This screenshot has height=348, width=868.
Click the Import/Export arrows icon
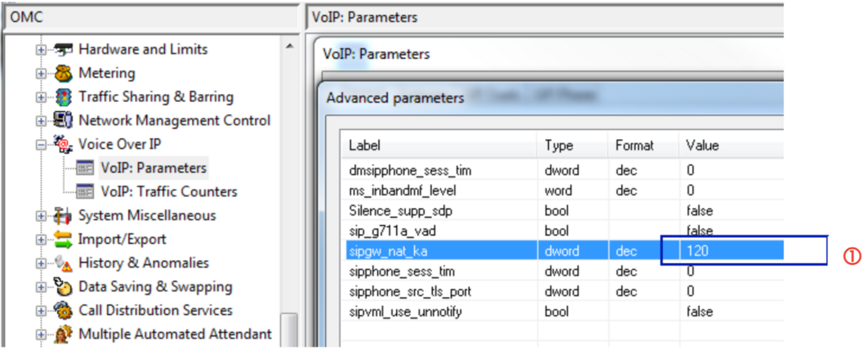(64, 239)
